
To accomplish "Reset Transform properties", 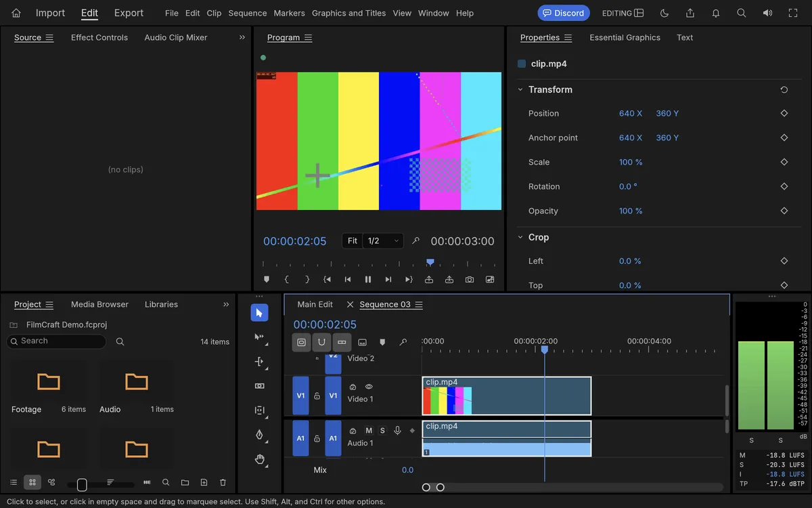I will [784, 89].
